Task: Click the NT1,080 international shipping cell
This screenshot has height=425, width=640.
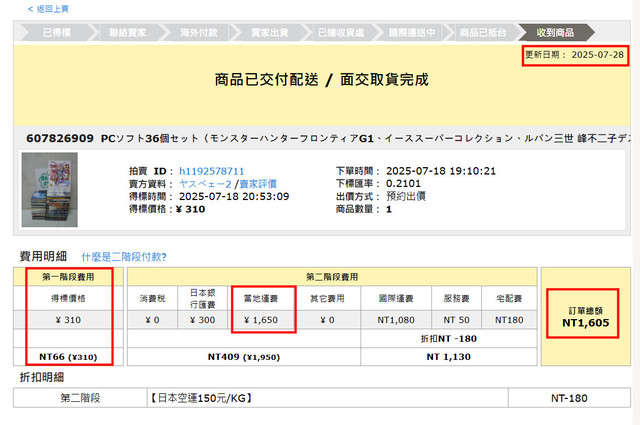Action: click(396, 320)
